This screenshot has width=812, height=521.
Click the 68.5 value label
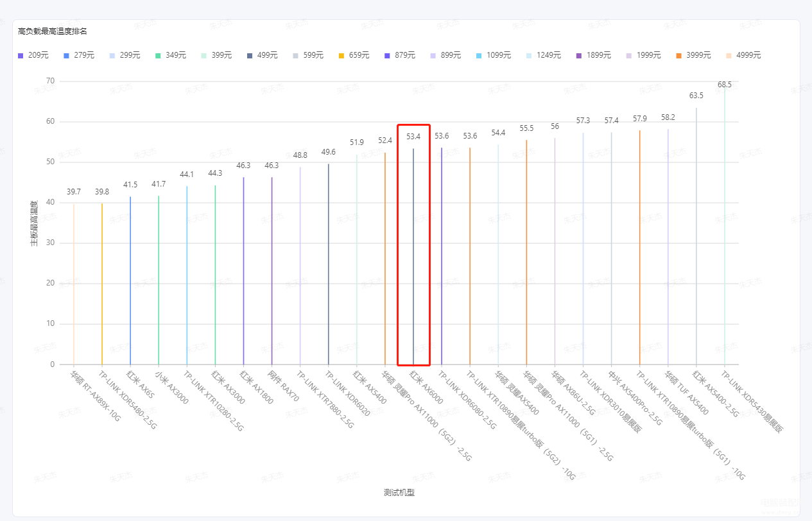point(725,85)
